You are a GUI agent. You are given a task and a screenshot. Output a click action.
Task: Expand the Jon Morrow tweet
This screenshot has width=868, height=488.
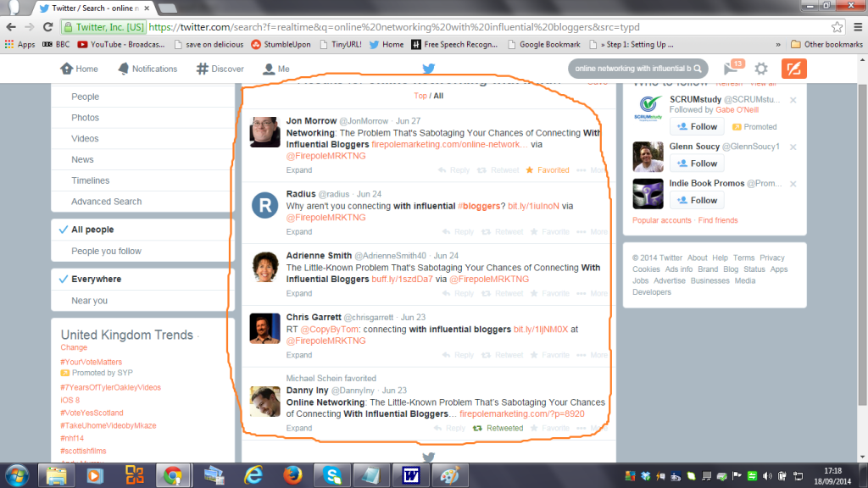click(299, 169)
